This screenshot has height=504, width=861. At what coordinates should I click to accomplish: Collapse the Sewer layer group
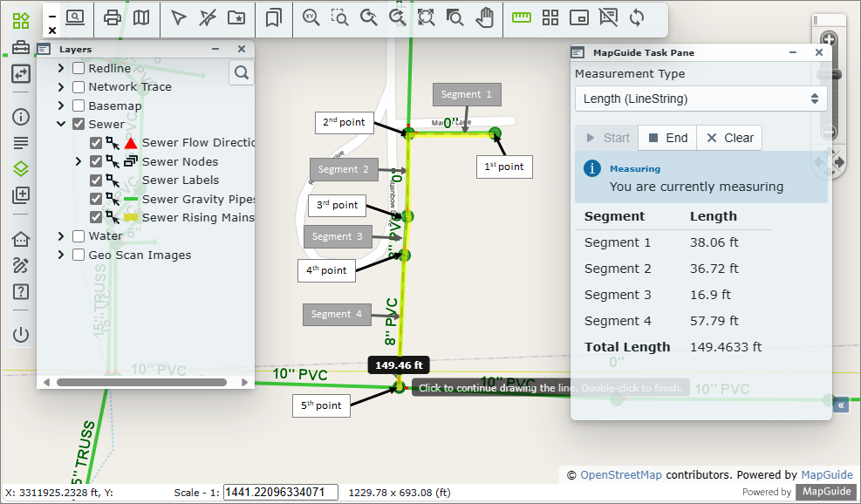pyautogui.click(x=61, y=124)
